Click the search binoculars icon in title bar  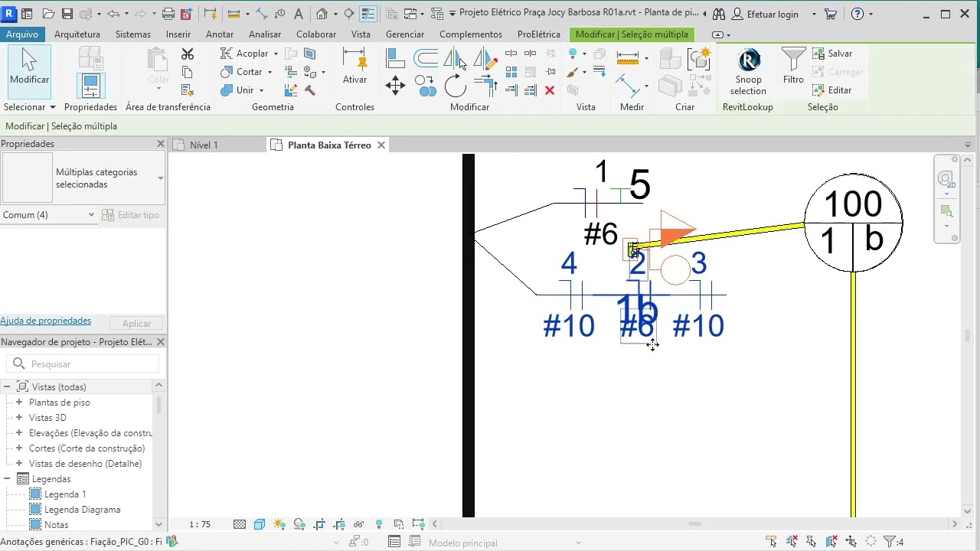(x=719, y=14)
